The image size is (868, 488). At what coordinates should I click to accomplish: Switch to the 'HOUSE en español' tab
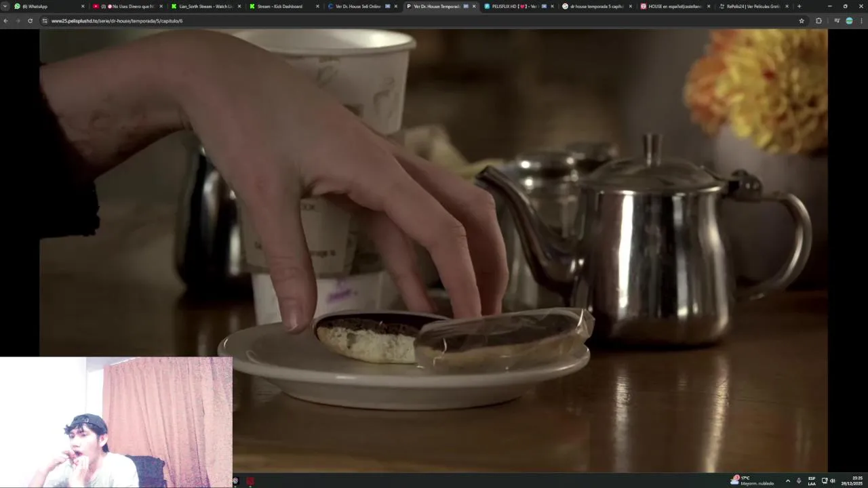675,6
